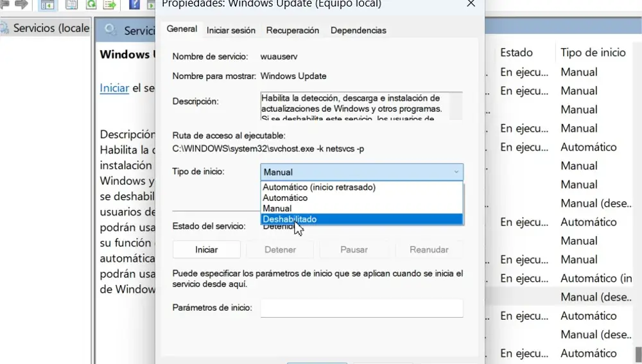Open the Help toolbar icon
Screen dimensions: 642x364
click(x=134, y=4)
